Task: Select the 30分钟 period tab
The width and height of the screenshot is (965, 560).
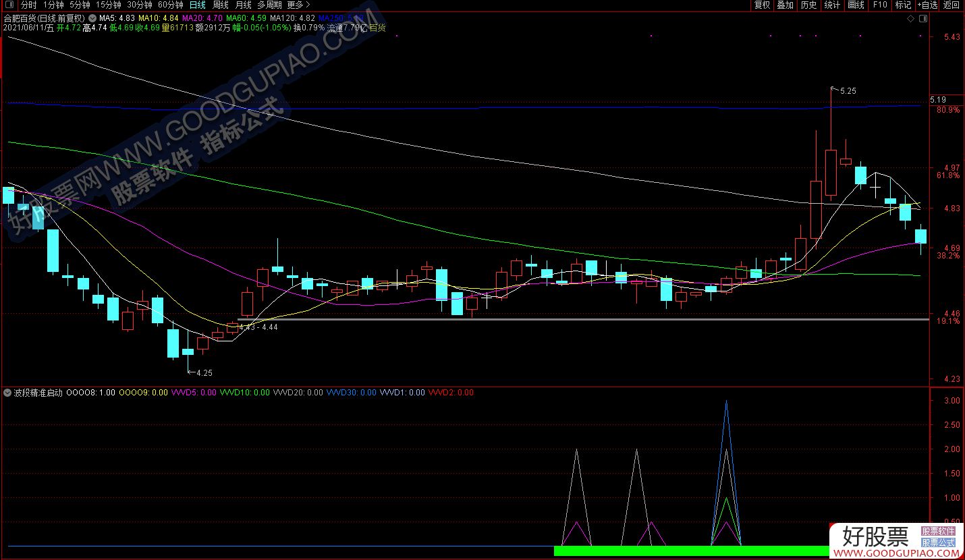Action: tap(140, 5)
